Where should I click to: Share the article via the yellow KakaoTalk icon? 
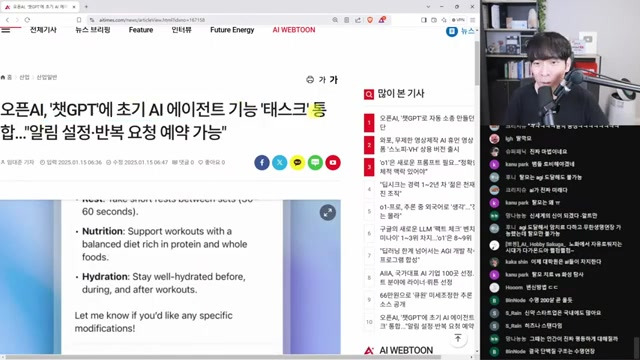tap(298, 162)
